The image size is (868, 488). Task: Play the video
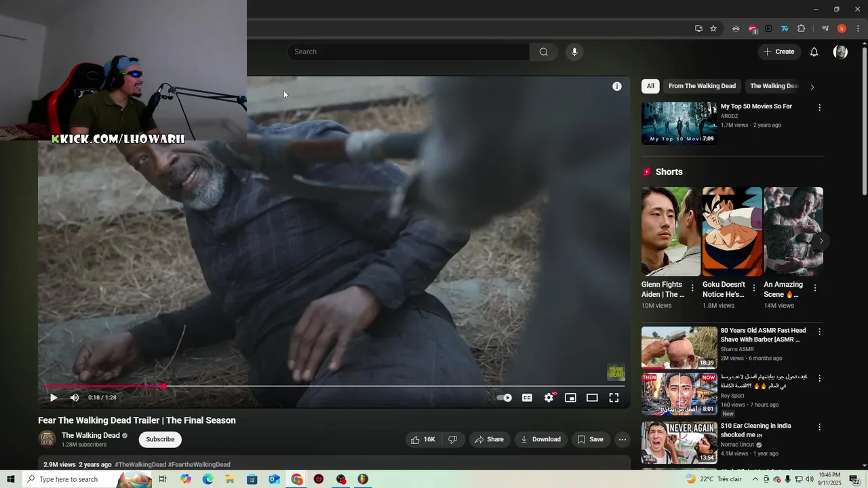(53, 398)
